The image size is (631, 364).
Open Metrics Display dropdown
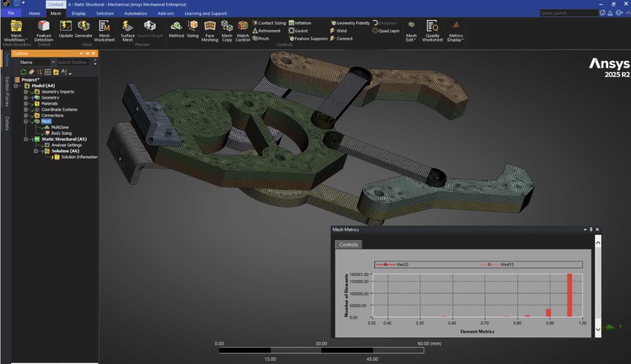click(x=456, y=31)
